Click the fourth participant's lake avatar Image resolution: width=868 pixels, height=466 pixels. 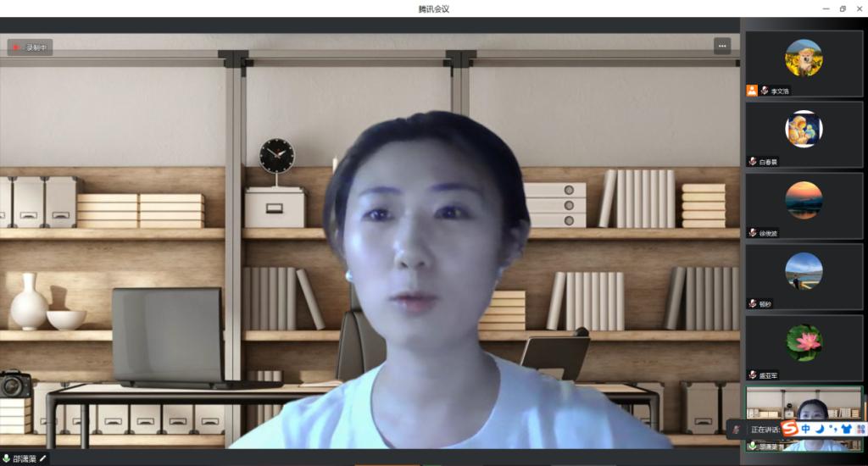click(x=804, y=271)
